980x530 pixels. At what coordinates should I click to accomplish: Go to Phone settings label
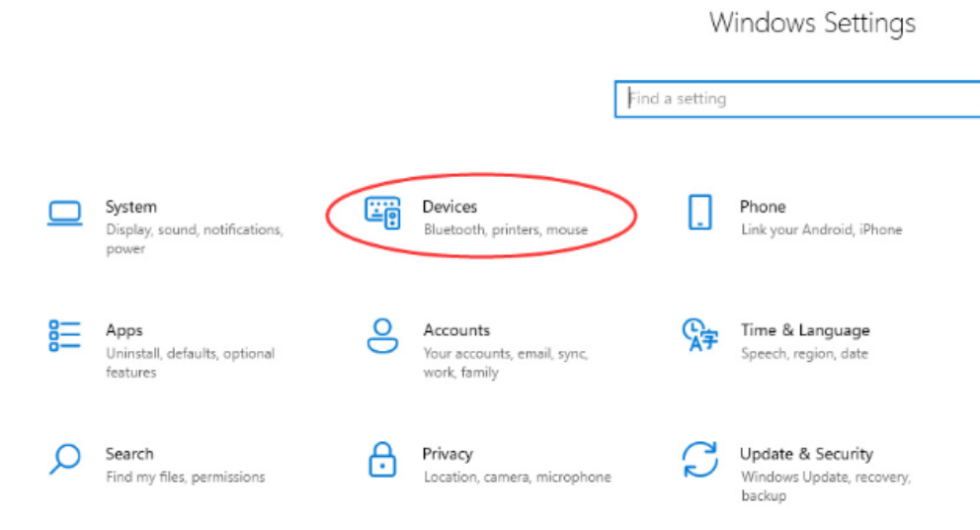763,207
